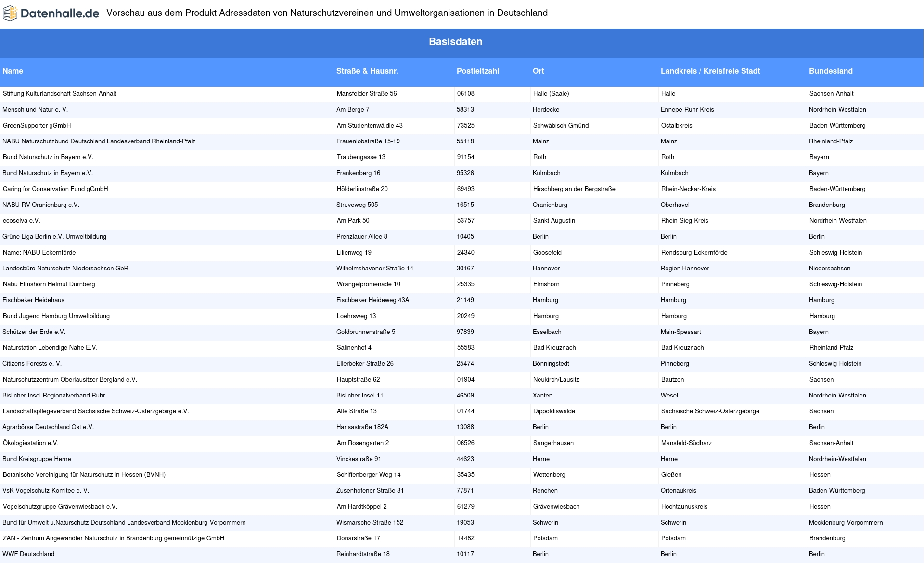
Task: Select district Rendsburg-Eckernförde
Action: [694, 253]
